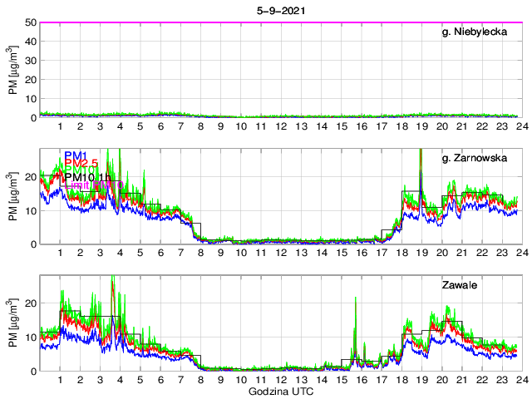Click the magenta Limit PM10 legend entry

point(94,185)
